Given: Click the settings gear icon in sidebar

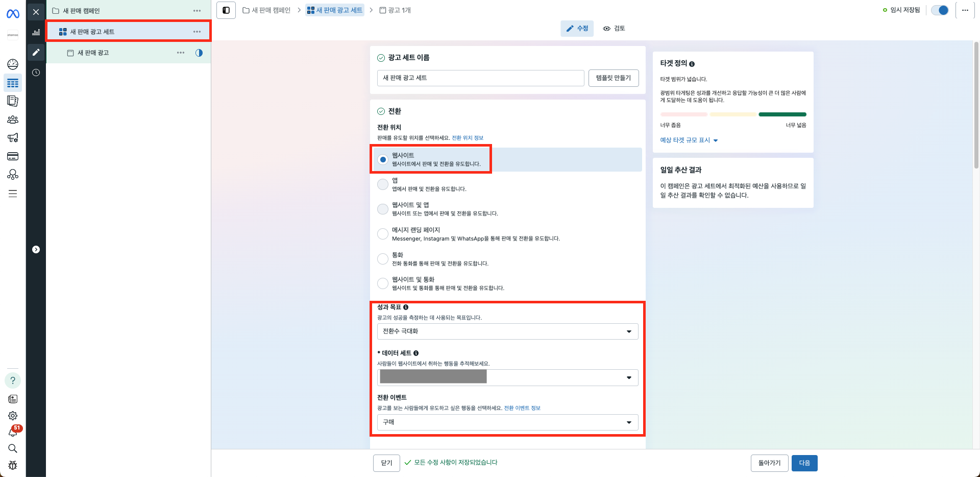Looking at the screenshot, I should pyautogui.click(x=13, y=416).
